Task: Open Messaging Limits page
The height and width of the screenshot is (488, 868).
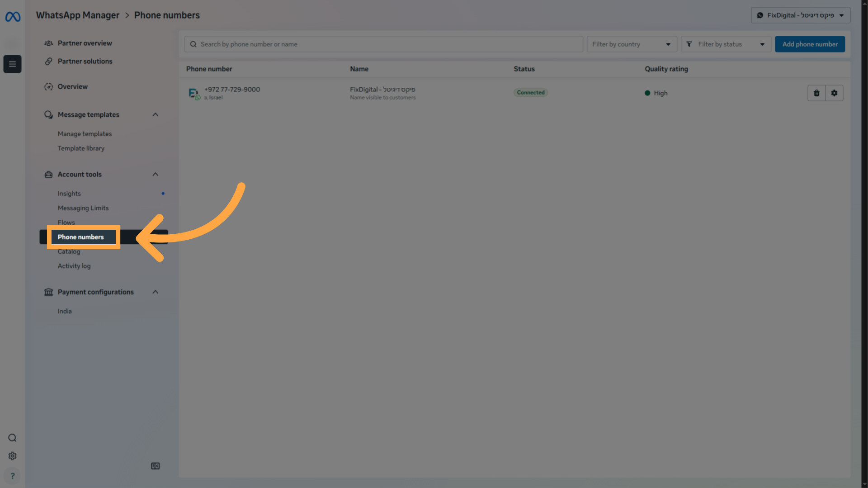Action: click(x=83, y=208)
